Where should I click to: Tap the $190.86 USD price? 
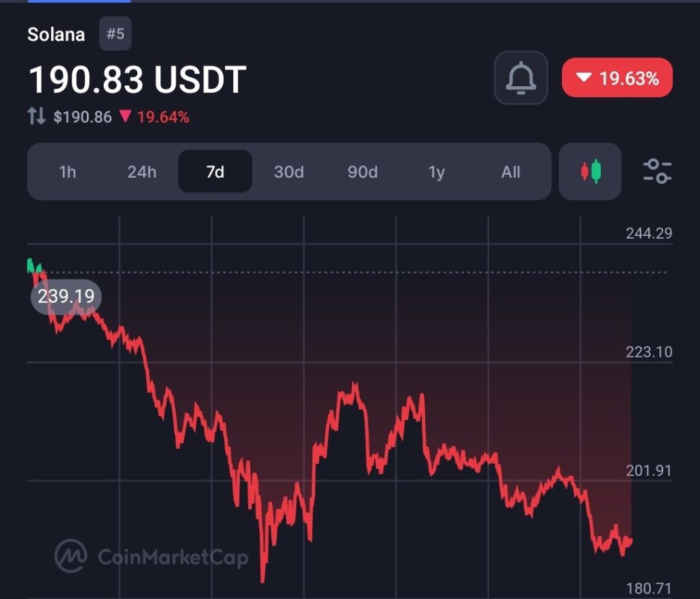pos(83,117)
